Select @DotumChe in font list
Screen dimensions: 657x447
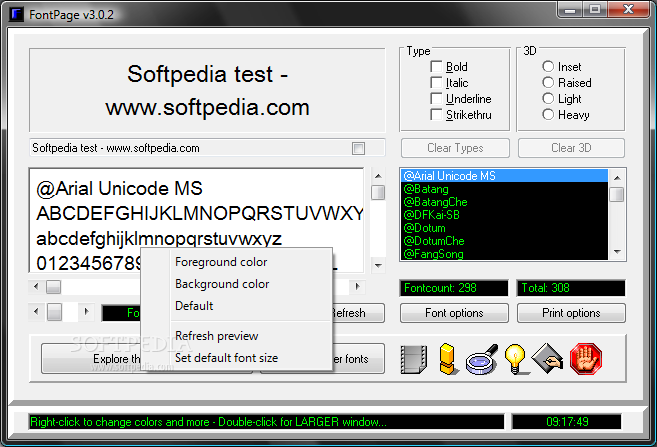tap(504, 241)
